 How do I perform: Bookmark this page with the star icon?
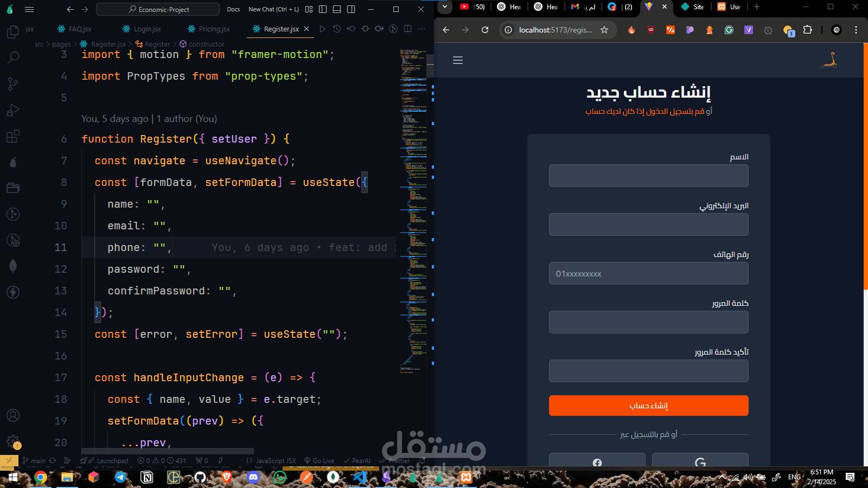tap(604, 30)
